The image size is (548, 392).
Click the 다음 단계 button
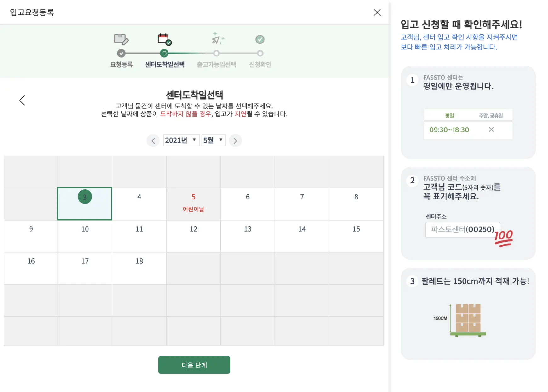click(x=194, y=365)
